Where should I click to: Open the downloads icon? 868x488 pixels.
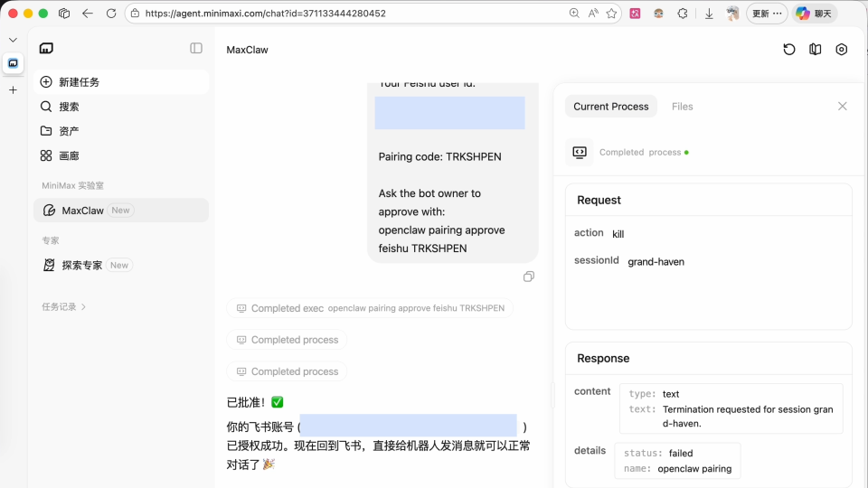pos(709,14)
